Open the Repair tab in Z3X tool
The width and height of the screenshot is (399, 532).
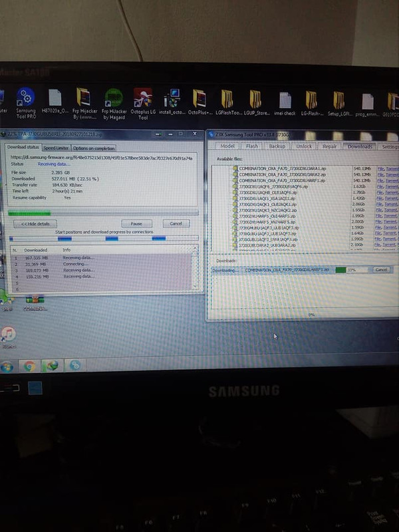click(329, 146)
